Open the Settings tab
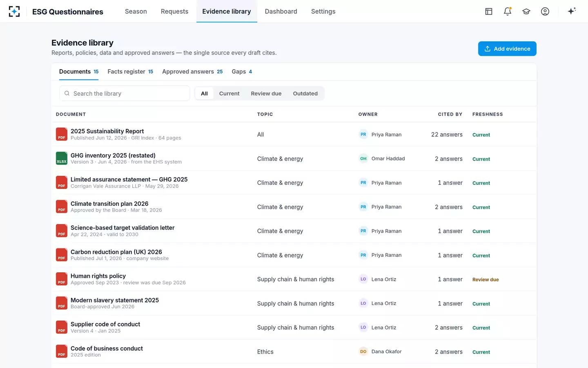 (323, 11)
